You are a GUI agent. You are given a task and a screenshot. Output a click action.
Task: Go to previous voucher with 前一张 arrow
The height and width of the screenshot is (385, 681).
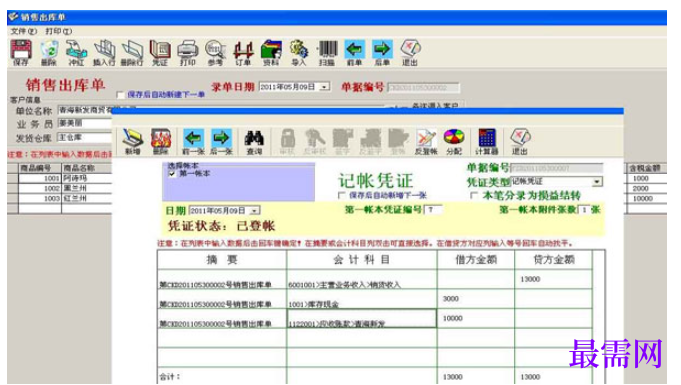coord(193,142)
